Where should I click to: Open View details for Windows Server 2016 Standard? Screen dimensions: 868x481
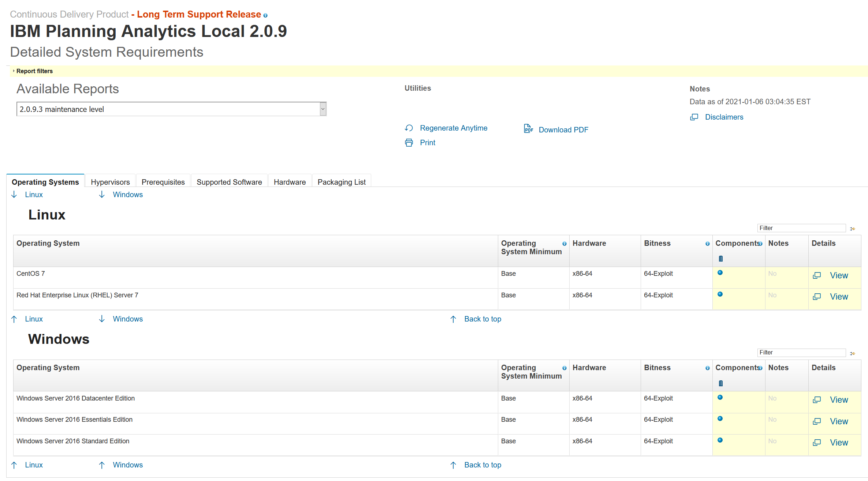click(x=838, y=443)
